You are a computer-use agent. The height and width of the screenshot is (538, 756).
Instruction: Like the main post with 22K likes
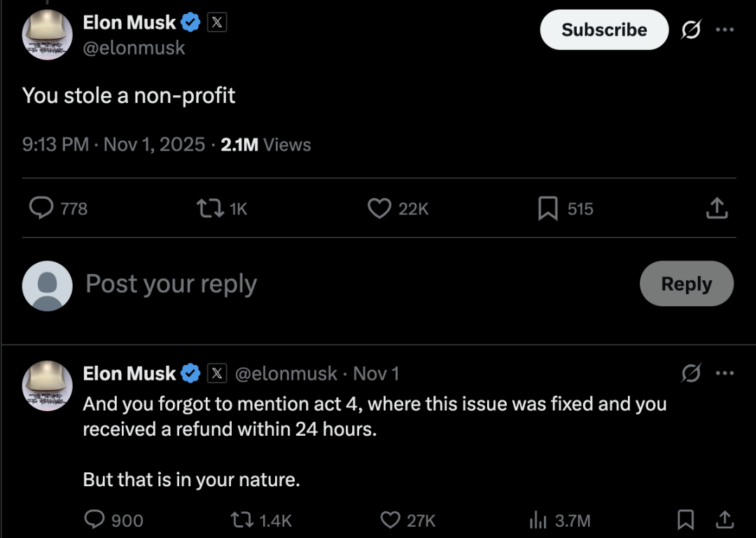pyautogui.click(x=379, y=208)
